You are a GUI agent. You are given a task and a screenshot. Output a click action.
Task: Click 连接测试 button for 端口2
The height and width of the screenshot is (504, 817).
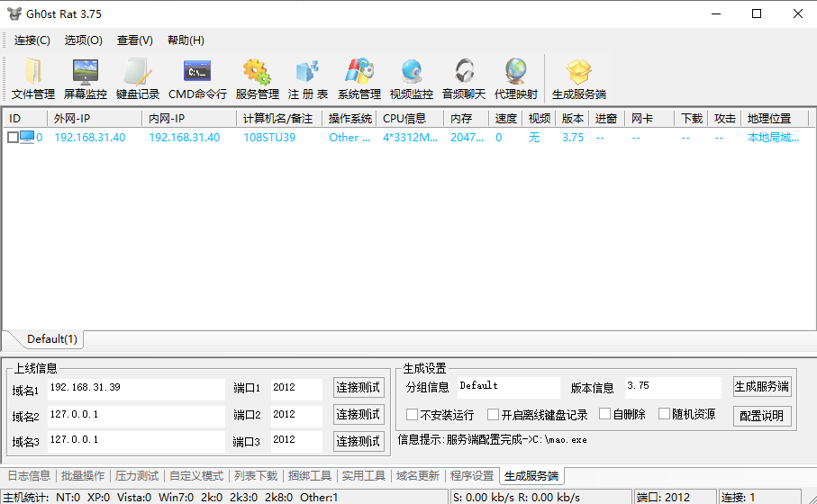click(x=359, y=414)
